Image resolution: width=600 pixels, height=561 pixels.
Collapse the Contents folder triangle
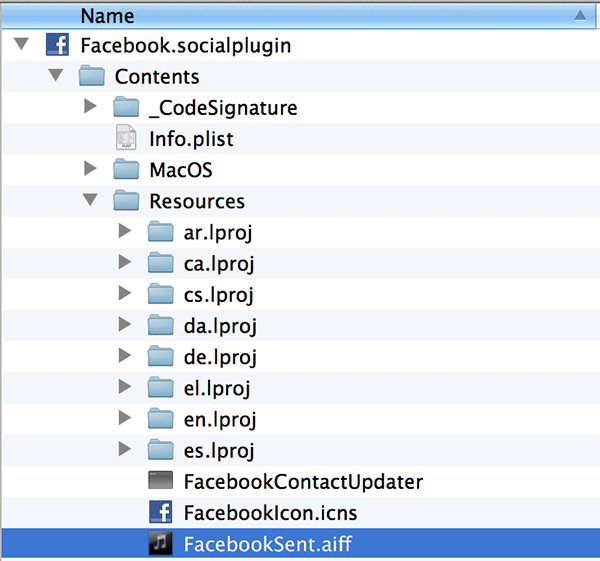(56, 75)
